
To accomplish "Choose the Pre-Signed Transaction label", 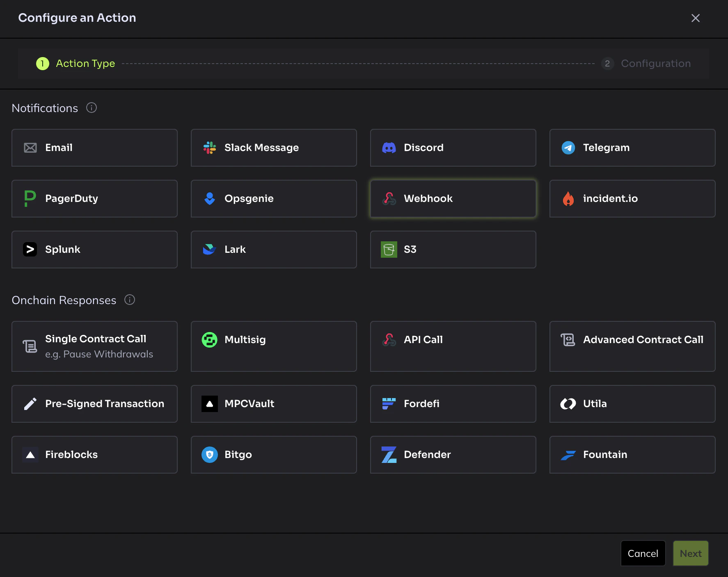I will [105, 404].
